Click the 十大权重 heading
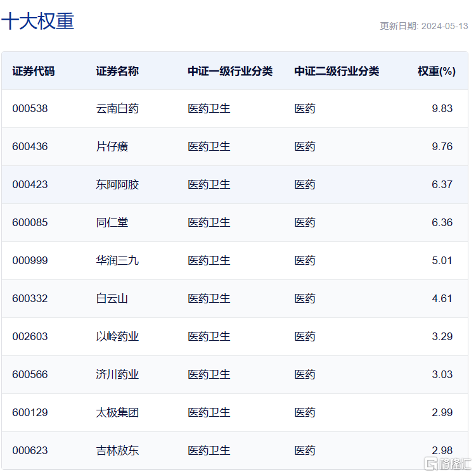The width and height of the screenshot is (476, 475). pyautogui.click(x=37, y=22)
